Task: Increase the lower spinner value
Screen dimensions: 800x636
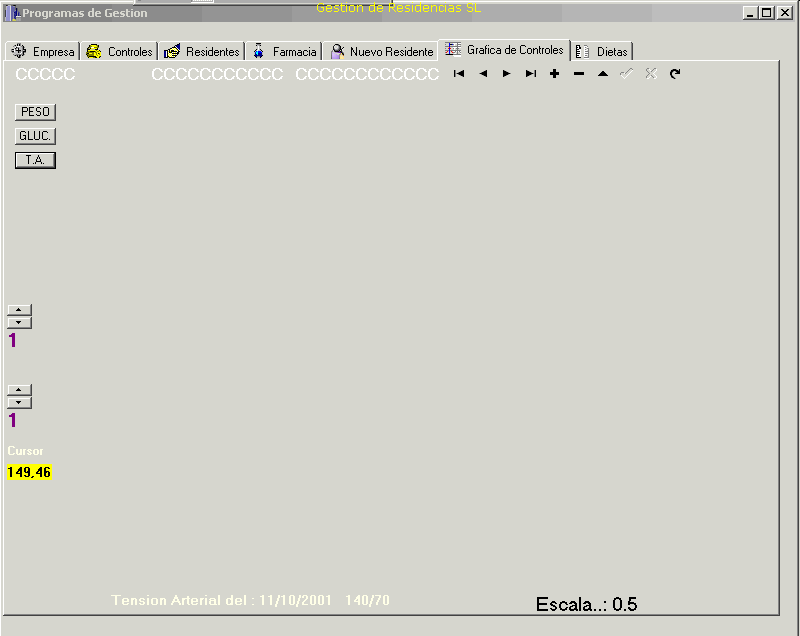Action: tap(20, 390)
